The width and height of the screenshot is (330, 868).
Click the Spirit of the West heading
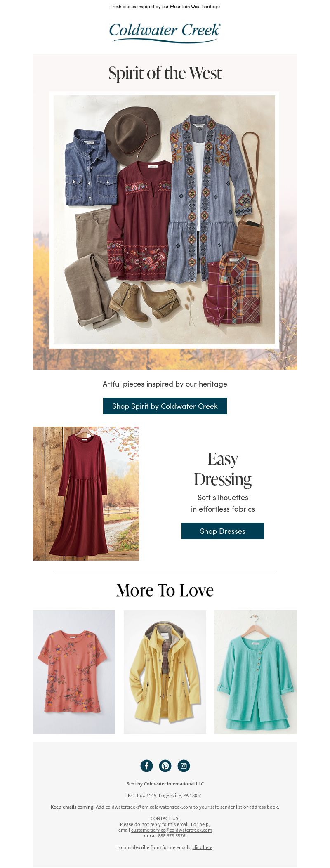pyautogui.click(x=165, y=73)
